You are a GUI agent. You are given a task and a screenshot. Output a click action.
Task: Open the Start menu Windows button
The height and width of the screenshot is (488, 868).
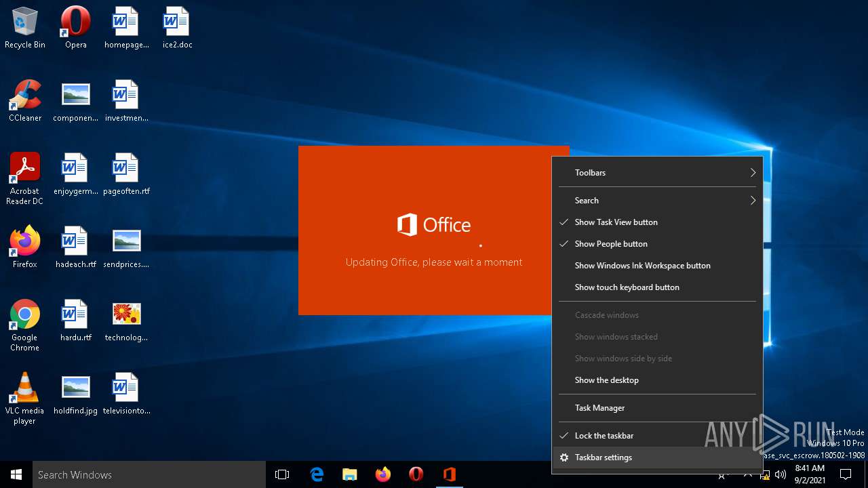point(16,474)
